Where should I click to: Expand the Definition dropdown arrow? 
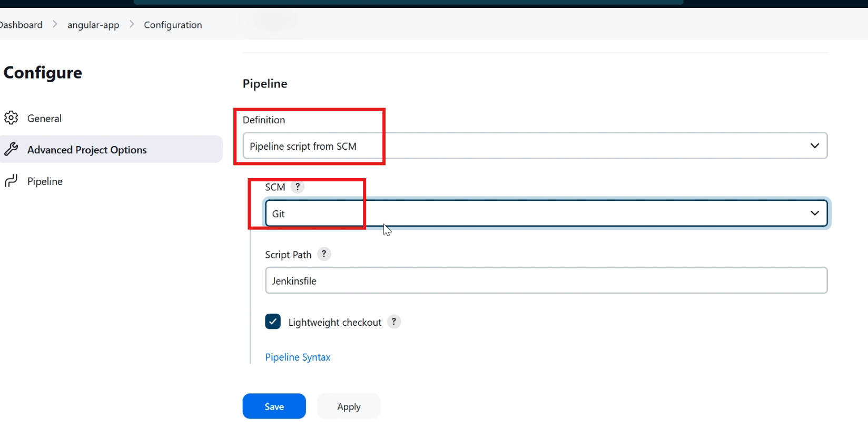tap(814, 146)
